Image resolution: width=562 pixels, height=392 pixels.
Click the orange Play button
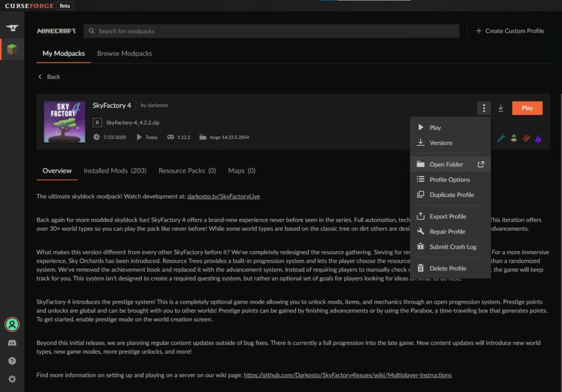coord(527,108)
